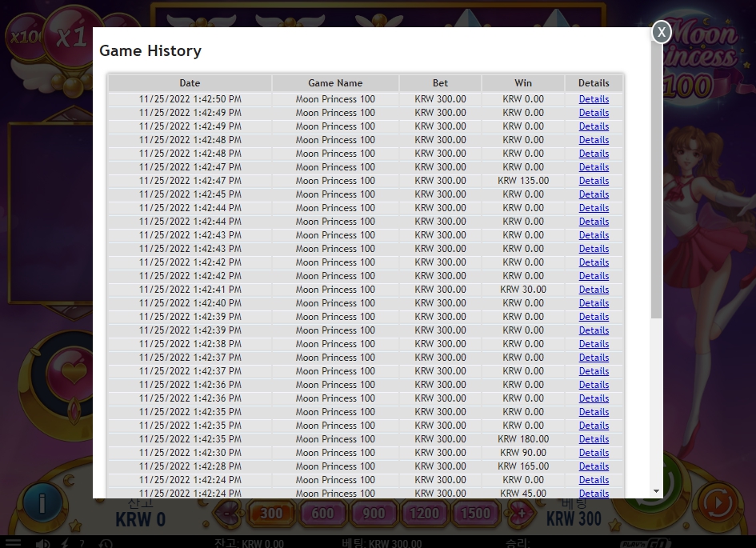756x548 pixels.
Task: View Details of 1:42:50 PM round
Action: [594, 99]
